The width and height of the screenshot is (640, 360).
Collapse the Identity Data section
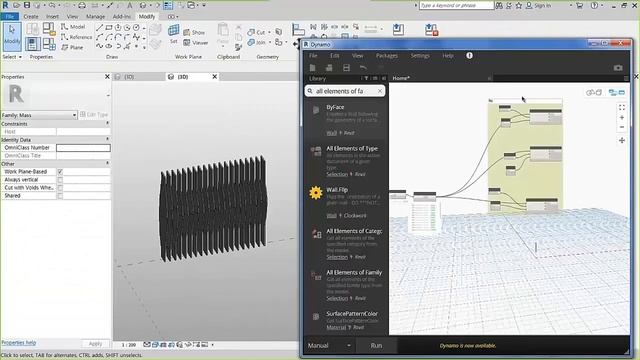[x=108, y=139]
